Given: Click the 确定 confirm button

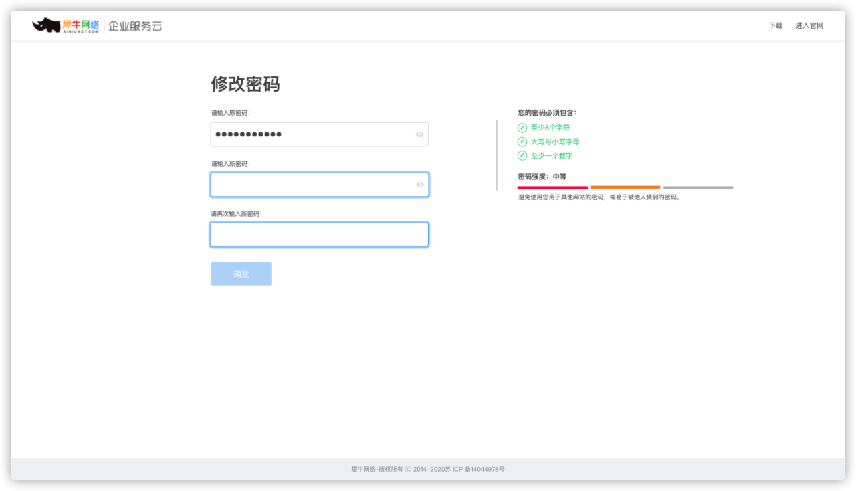Looking at the screenshot, I should tap(241, 274).
